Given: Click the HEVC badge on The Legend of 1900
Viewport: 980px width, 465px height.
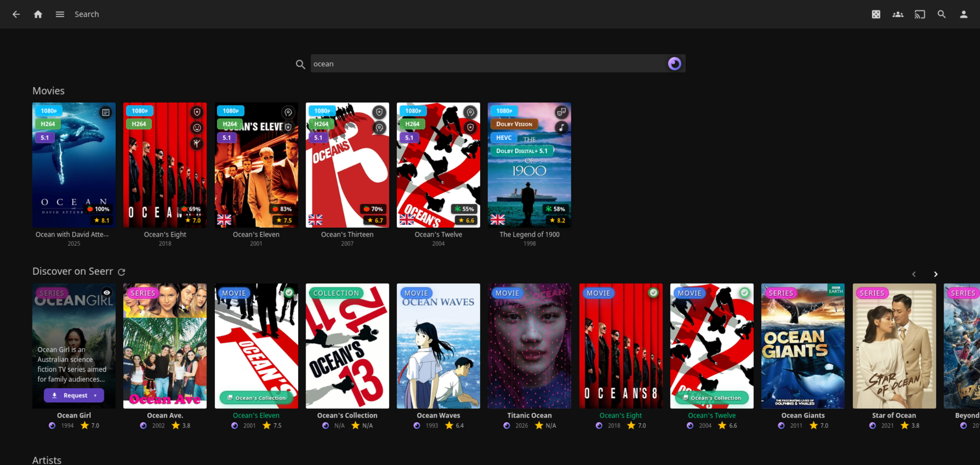Looking at the screenshot, I should point(504,138).
